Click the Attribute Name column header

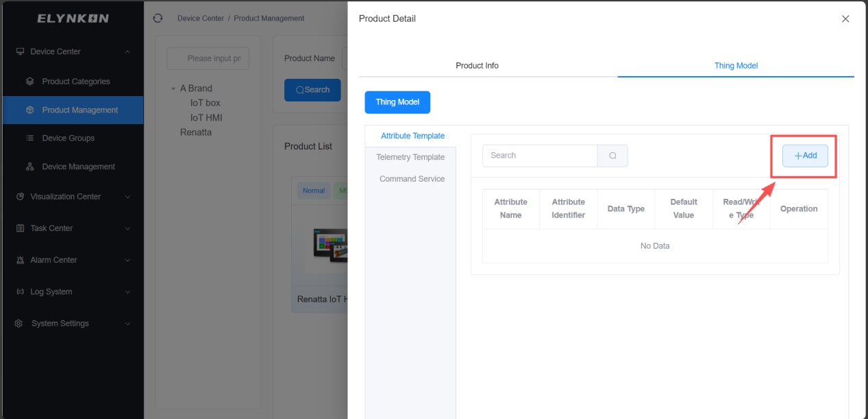[511, 208]
